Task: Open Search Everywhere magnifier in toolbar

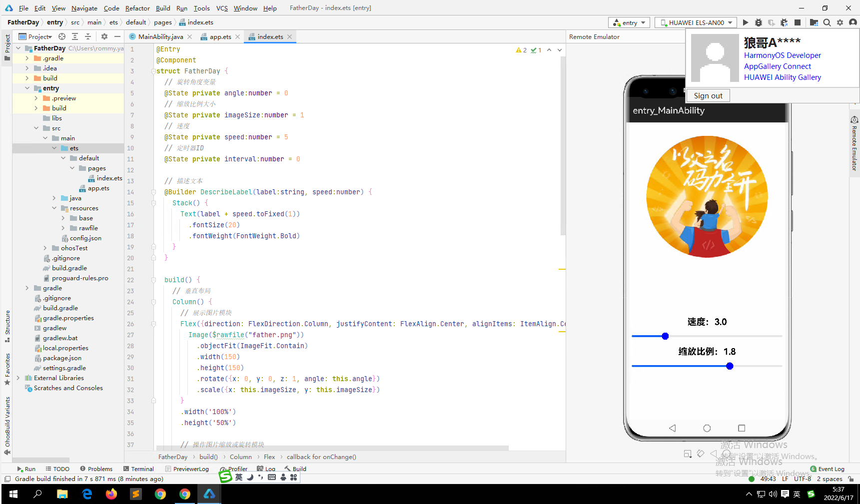Action: pyautogui.click(x=827, y=22)
